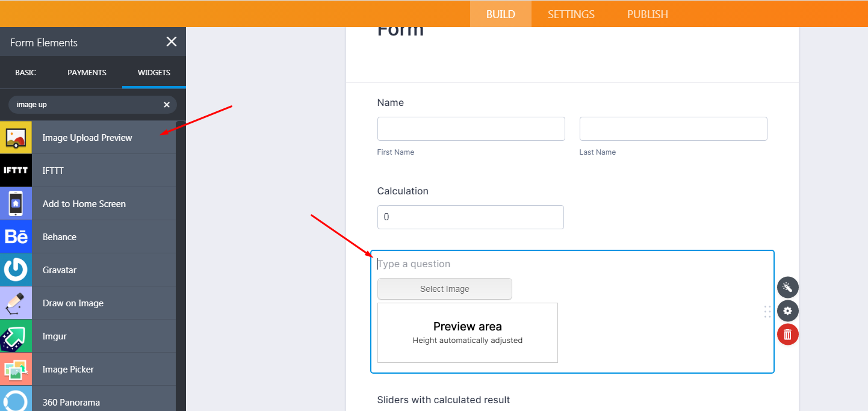
Task: Go to the PUBLISH section
Action: pyautogui.click(x=647, y=14)
